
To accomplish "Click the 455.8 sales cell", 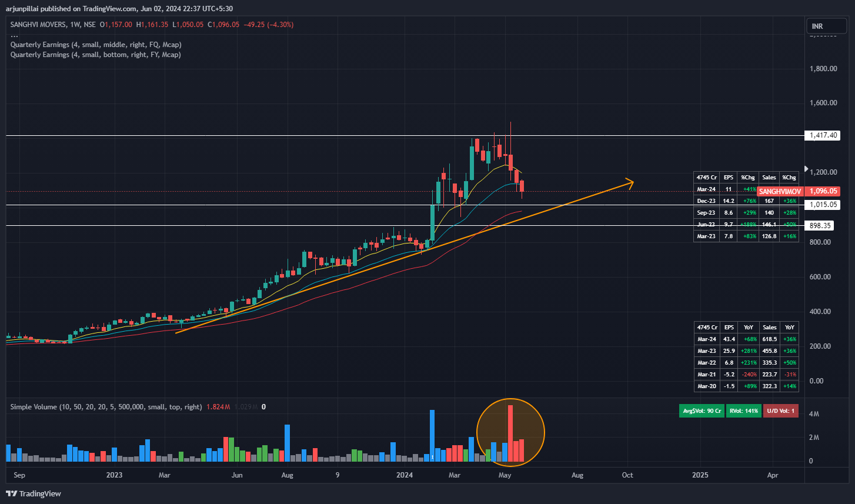I will coord(769,351).
